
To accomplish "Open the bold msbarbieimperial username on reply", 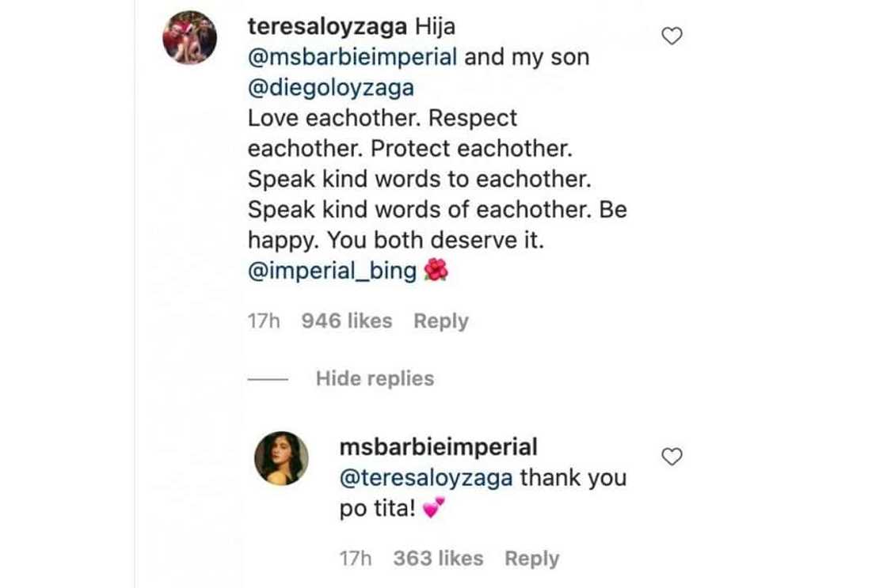I will point(438,447).
